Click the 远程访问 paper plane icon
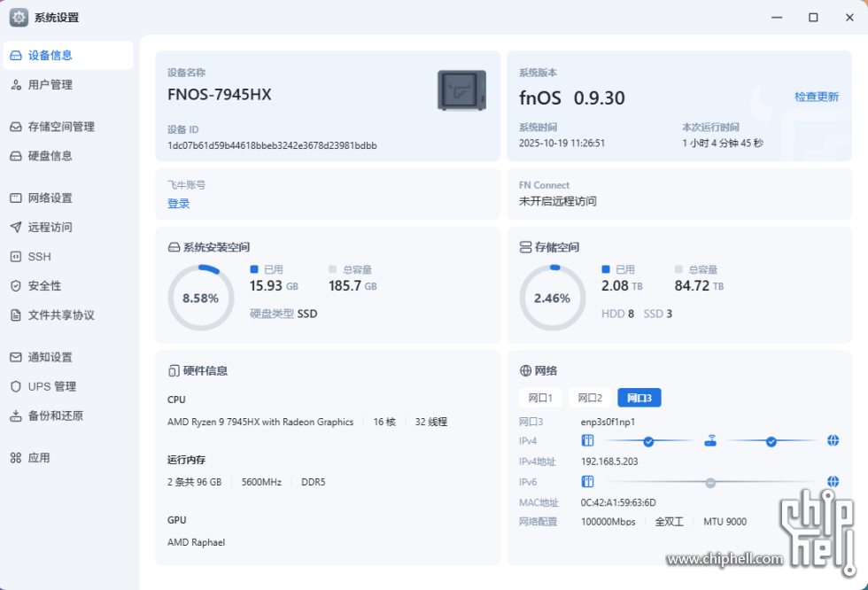868x590 pixels. click(x=16, y=228)
